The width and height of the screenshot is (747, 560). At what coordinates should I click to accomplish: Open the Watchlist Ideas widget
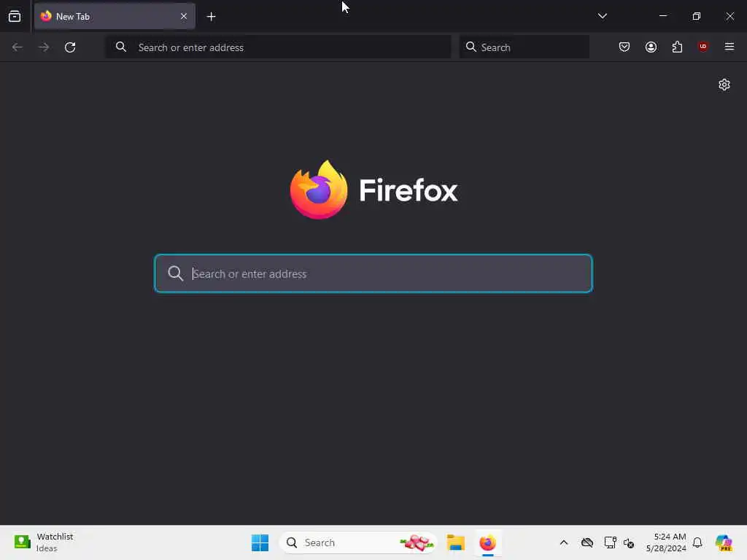[44, 542]
